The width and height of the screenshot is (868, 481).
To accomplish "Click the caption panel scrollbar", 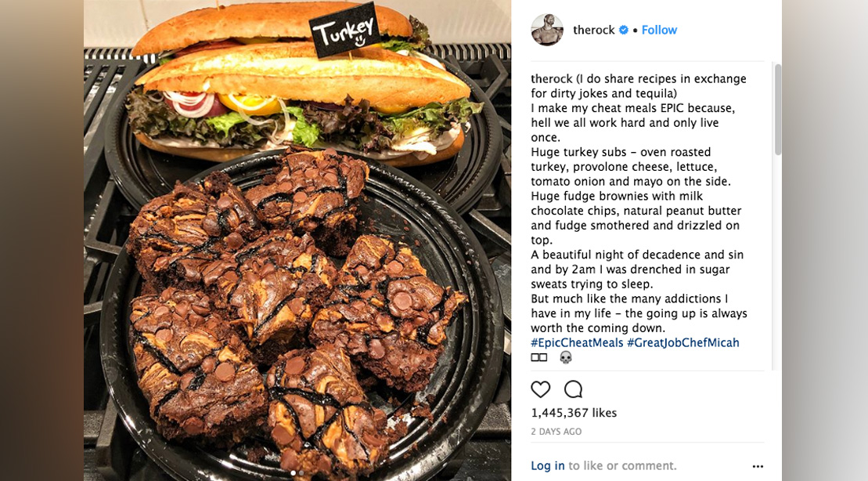I will (778, 110).
